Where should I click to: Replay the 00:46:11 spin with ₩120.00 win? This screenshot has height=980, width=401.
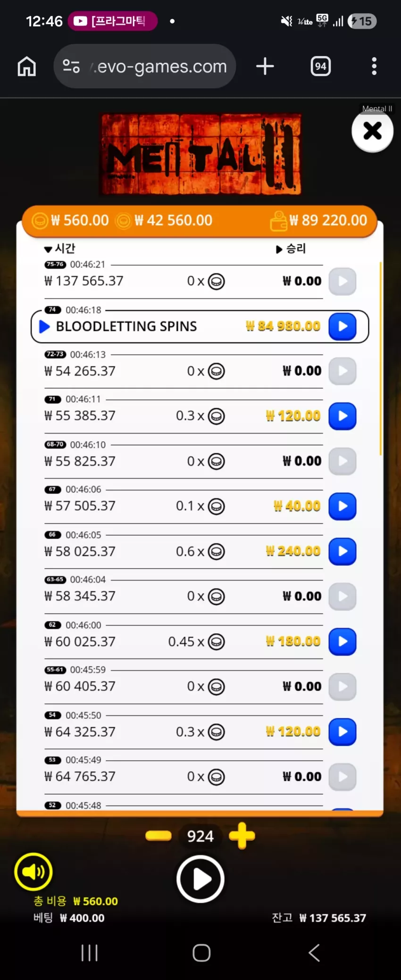[342, 416]
